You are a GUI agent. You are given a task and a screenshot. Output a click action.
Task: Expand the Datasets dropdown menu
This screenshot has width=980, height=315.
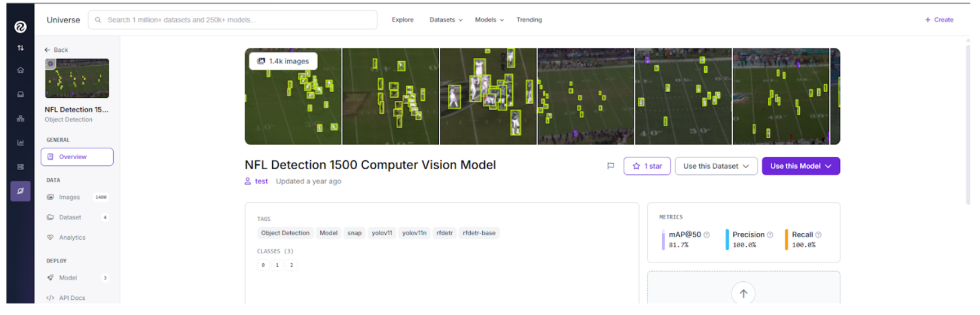click(446, 20)
